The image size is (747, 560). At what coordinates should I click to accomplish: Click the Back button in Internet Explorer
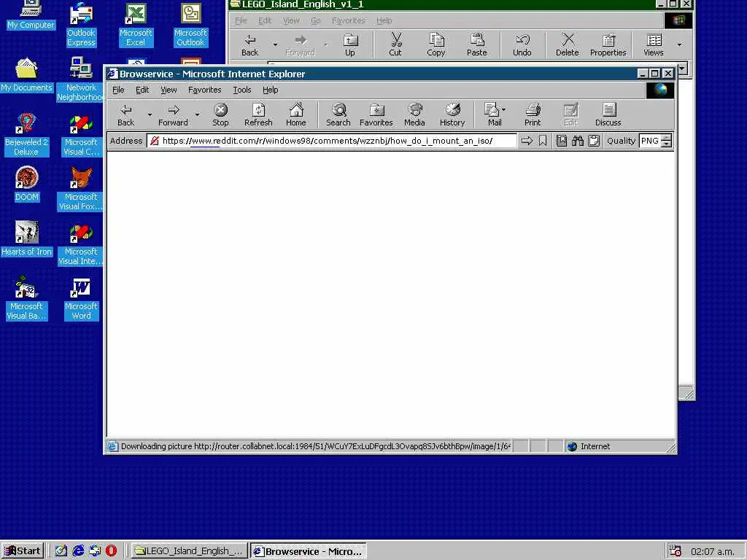pyautogui.click(x=125, y=115)
